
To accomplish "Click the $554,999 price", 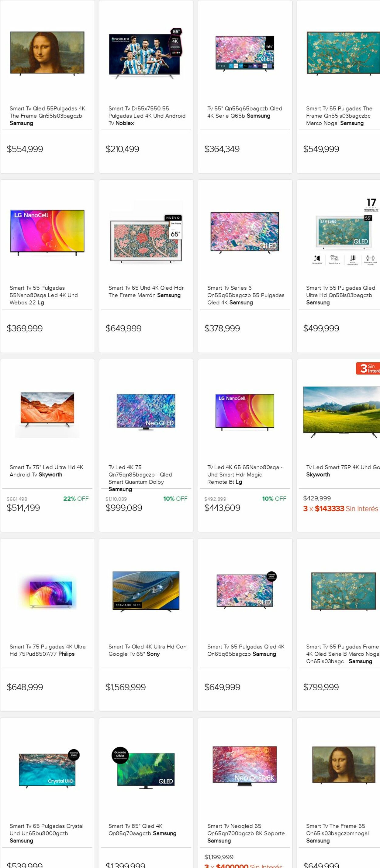I will [25, 149].
